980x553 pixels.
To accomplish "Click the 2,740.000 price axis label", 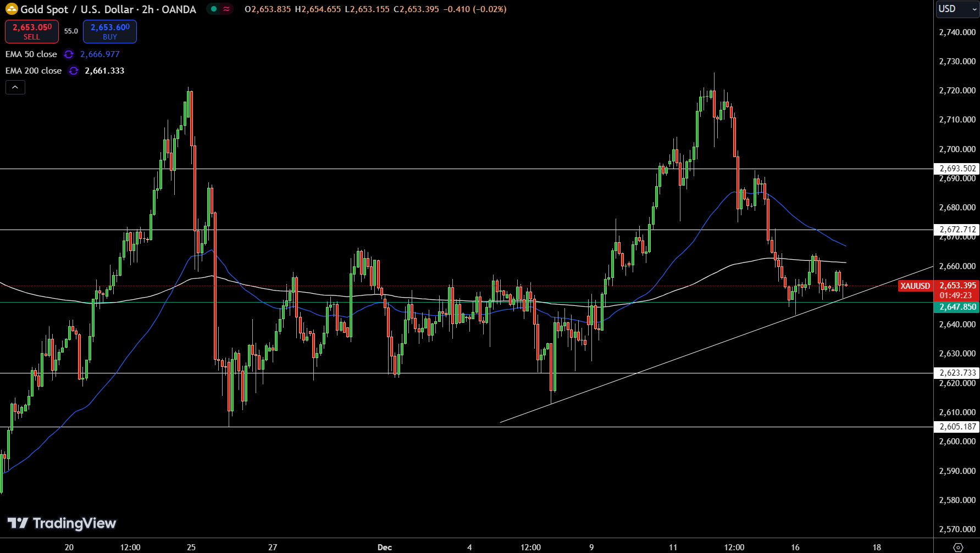I will pyautogui.click(x=957, y=32).
